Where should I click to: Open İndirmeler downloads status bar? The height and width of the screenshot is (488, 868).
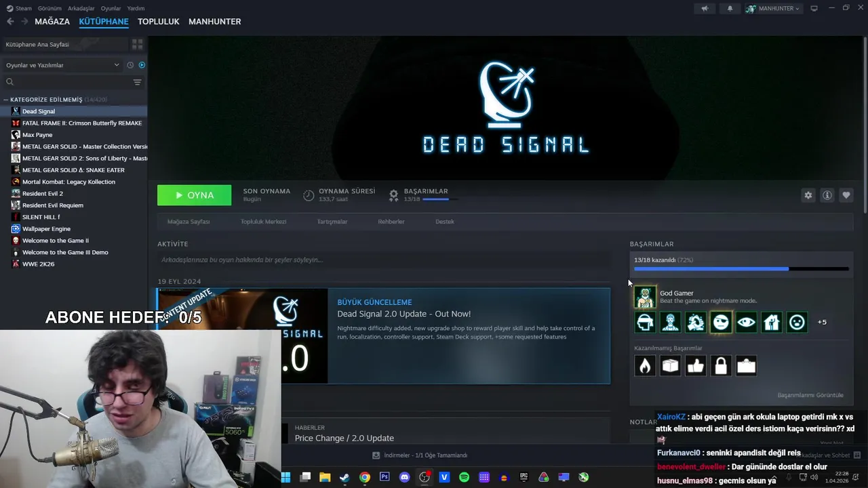pos(420,455)
